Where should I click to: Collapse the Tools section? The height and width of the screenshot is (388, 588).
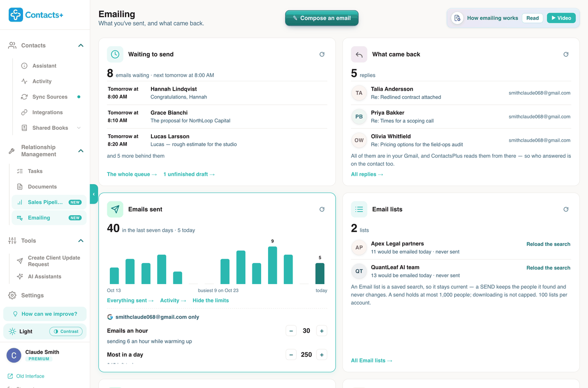click(x=81, y=241)
